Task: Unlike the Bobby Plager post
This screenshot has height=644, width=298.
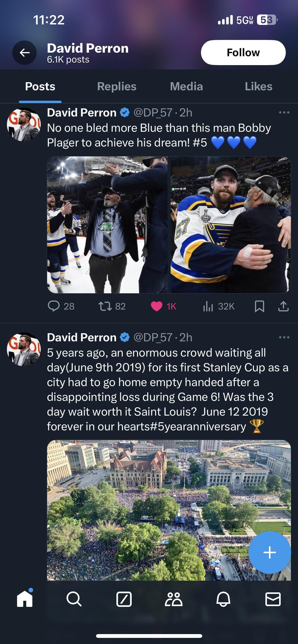Action: [x=156, y=306]
